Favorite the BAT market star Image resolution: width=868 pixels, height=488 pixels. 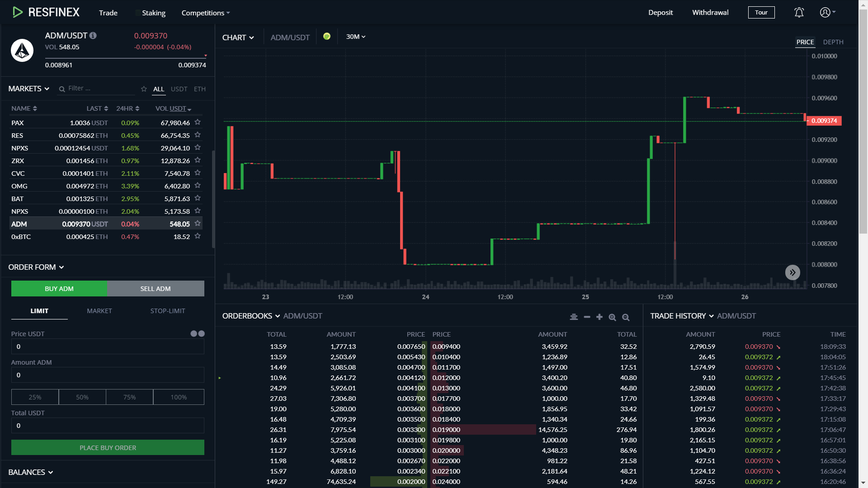pos(198,198)
